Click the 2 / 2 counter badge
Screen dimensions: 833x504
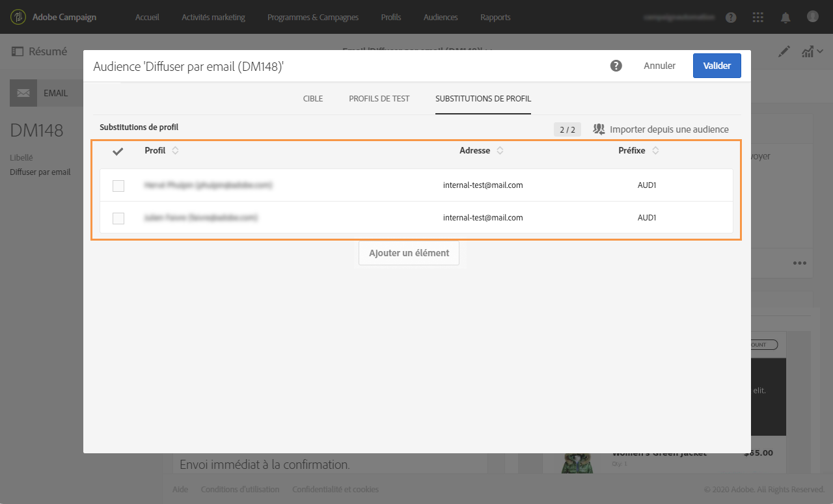click(567, 129)
